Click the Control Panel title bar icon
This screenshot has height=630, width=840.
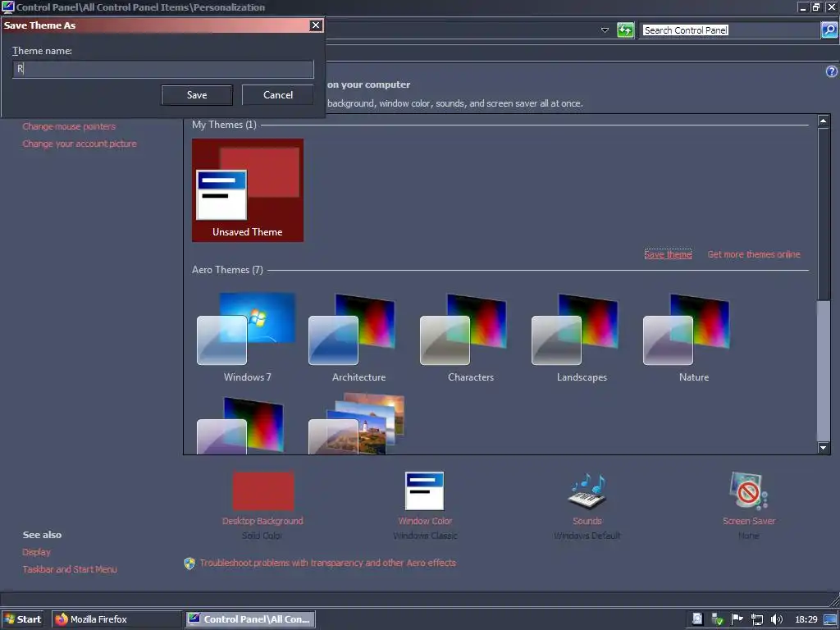coord(8,7)
